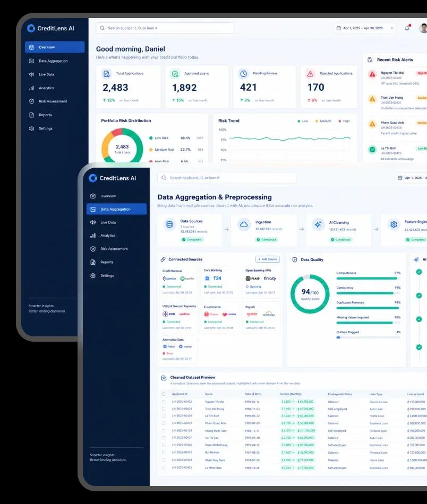Open the notification bell in the back window
Screen dimensions: 427x504
(407, 28)
